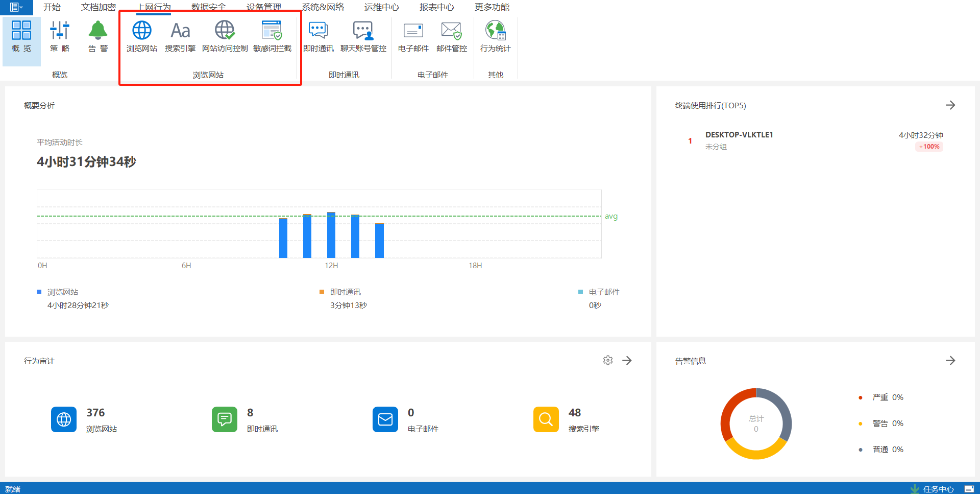Screen dimensions: 980x494
Task: Click the 48 search engine count
Action: click(x=575, y=413)
